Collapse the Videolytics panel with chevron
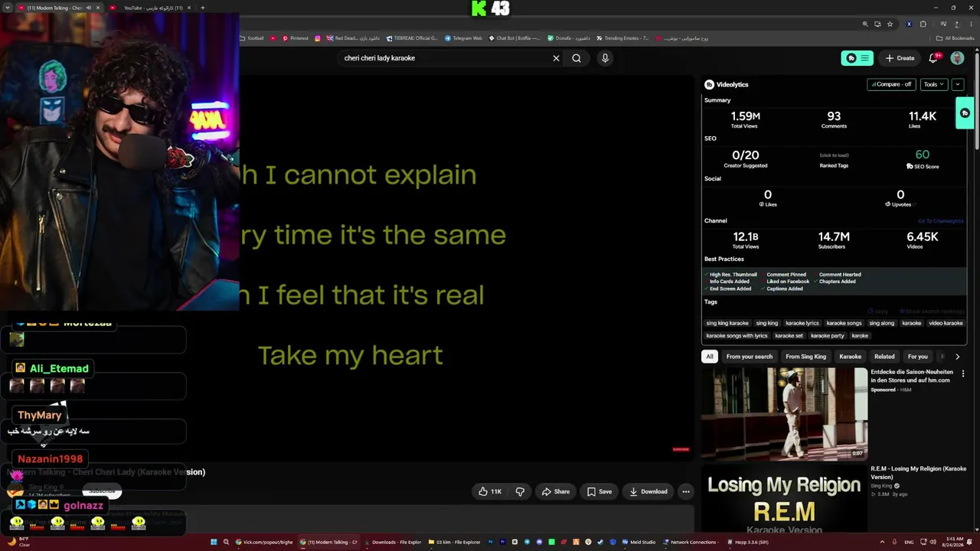The image size is (980, 551). click(x=957, y=84)
